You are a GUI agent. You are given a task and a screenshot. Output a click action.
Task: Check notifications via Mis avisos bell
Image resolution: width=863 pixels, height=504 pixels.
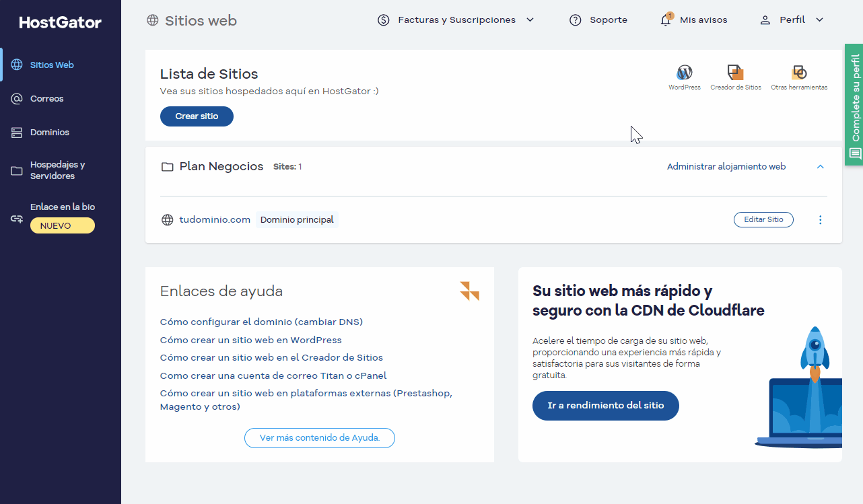(x=665, y=20)
